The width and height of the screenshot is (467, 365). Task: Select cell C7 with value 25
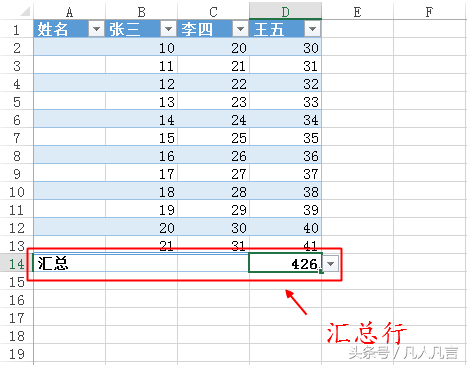213,138
